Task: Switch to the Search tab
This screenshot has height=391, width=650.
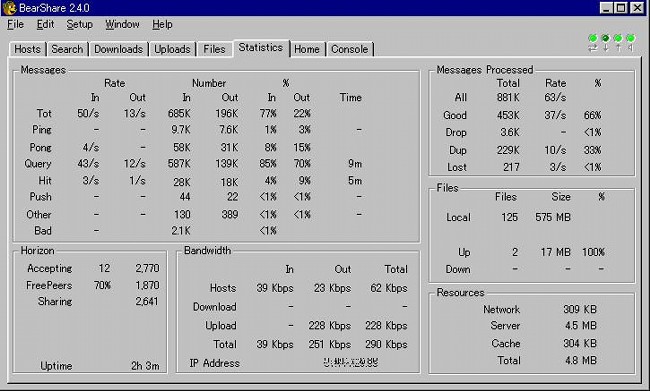Action: coord(67,49)
